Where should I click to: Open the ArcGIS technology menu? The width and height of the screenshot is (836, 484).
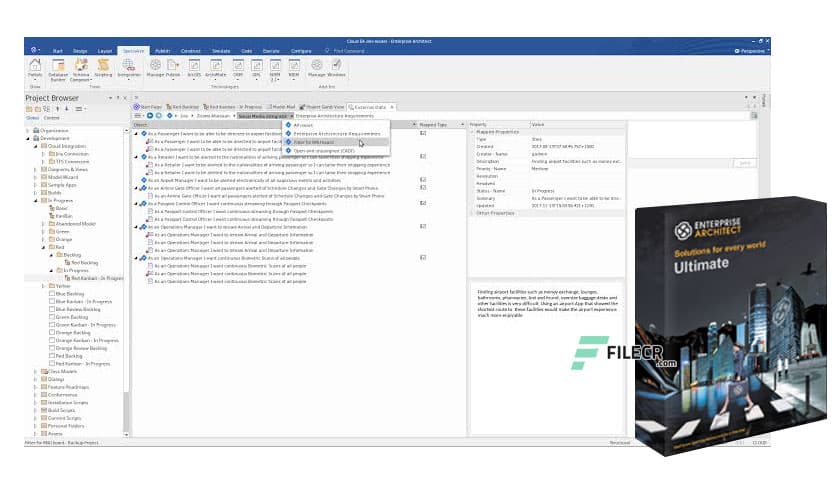point(194,69)
